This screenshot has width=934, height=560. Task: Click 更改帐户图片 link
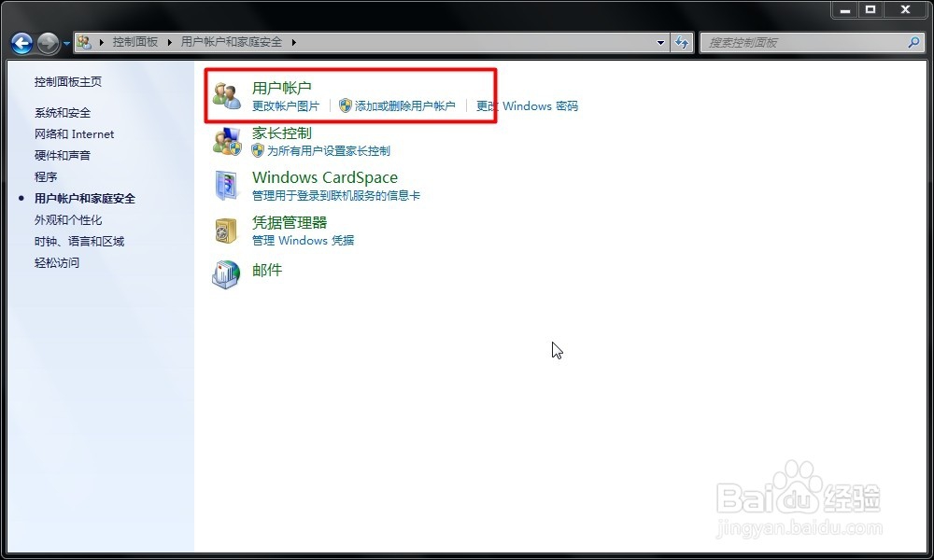click(x=286, y=105)
